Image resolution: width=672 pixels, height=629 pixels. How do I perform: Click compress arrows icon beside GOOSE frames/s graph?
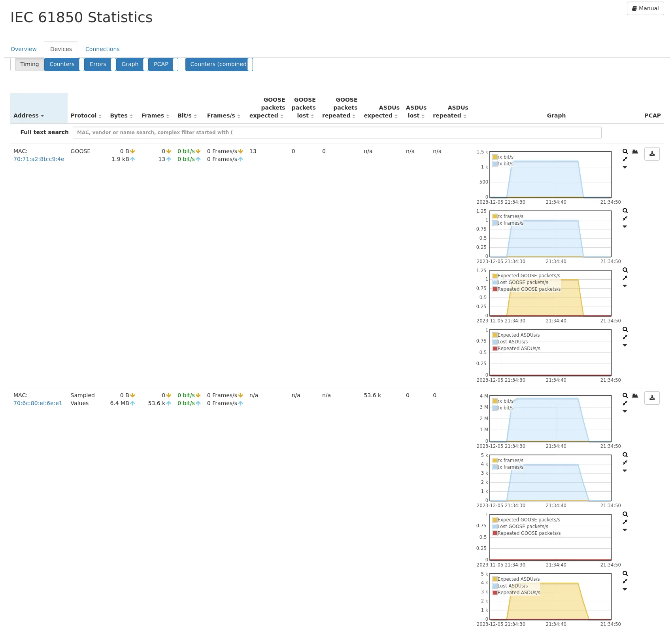pos(625,219)
